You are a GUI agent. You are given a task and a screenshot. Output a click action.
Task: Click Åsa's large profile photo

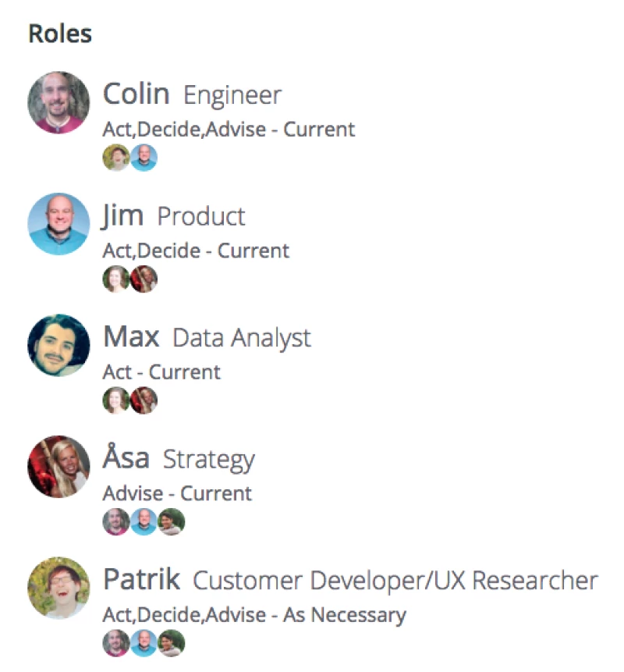click(x=58, y=467)
